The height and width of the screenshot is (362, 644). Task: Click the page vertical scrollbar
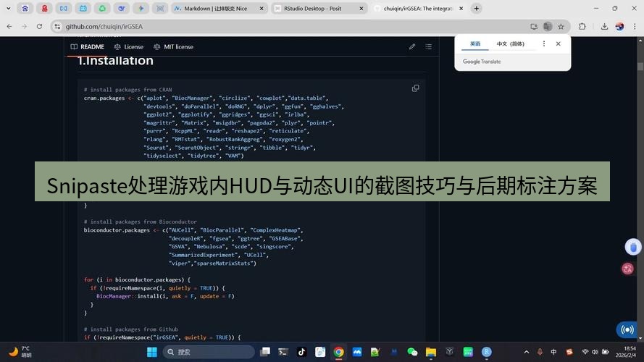pos(640,67)
